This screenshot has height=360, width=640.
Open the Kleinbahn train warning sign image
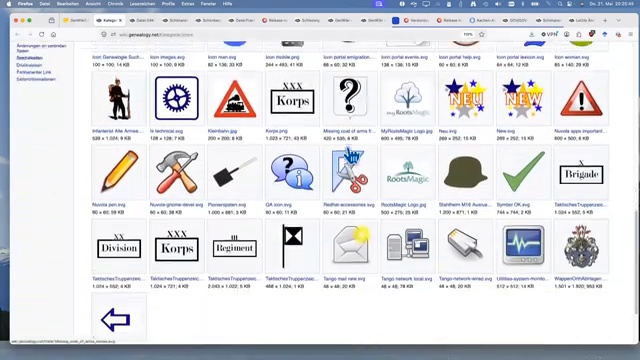235,98
